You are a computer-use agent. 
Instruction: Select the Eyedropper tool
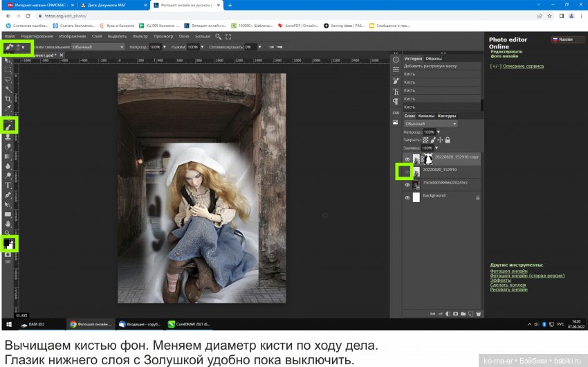(x=8, y=109)
